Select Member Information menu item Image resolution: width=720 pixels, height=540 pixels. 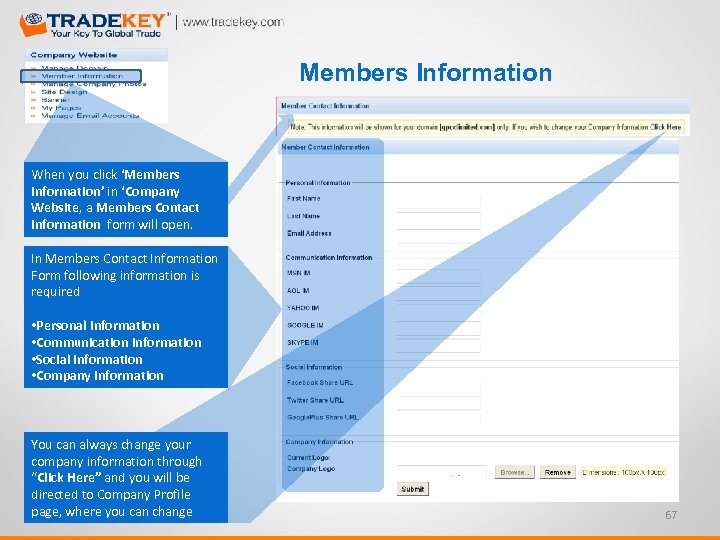click(82, 76)
